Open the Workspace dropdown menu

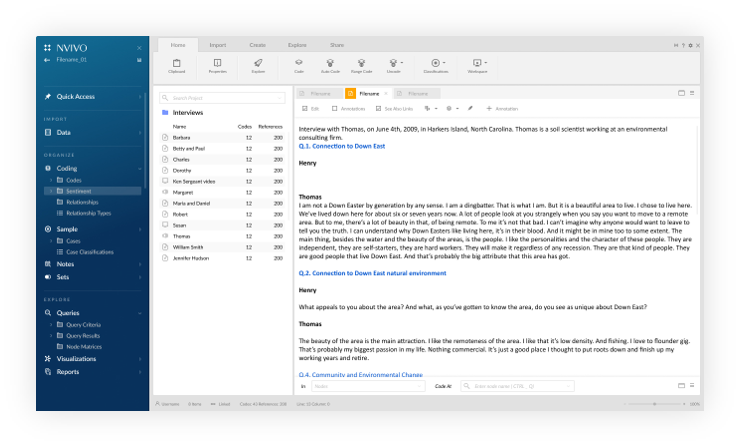(477, 63)
